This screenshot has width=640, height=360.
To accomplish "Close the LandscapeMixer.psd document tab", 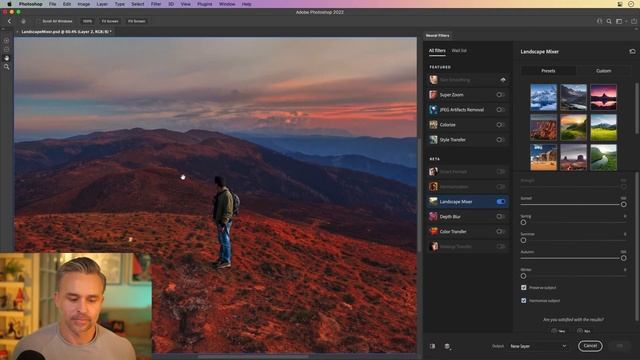I will 18,31.
